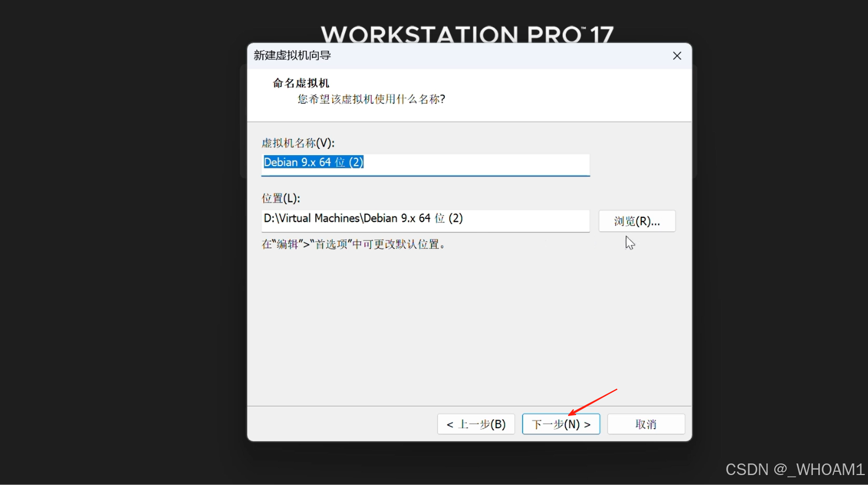This screenshot has height=485, width=868.
Task: Click the 下一步(N) > button
Action: click(561, 424)
